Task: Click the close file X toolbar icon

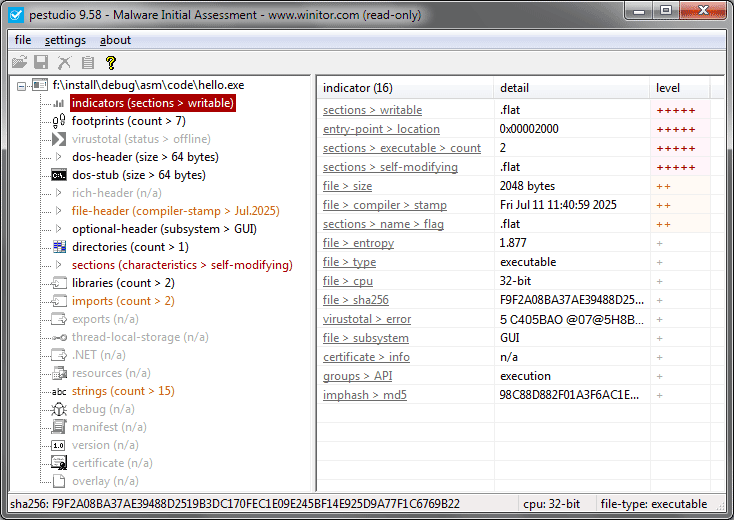Action: [64, 62]
